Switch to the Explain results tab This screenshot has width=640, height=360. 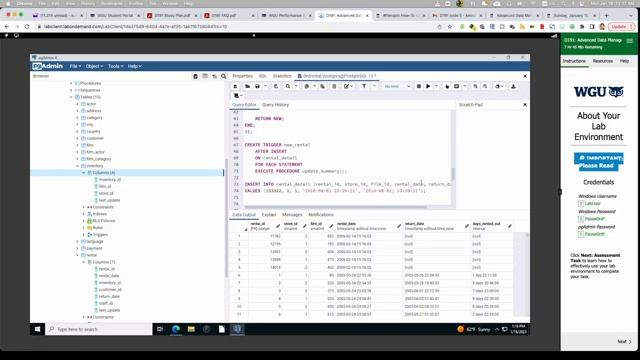269,215
